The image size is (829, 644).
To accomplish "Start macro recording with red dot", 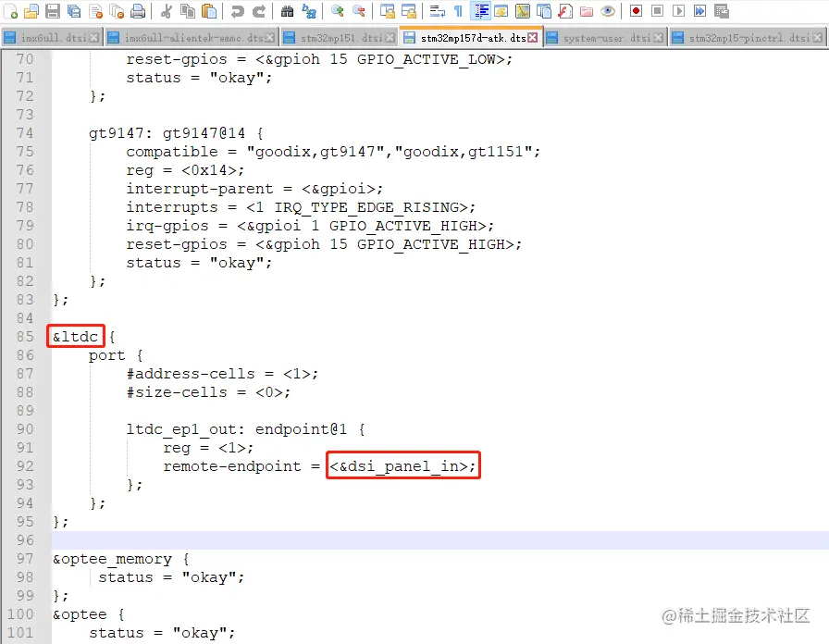I will click(x=636, y=10).
